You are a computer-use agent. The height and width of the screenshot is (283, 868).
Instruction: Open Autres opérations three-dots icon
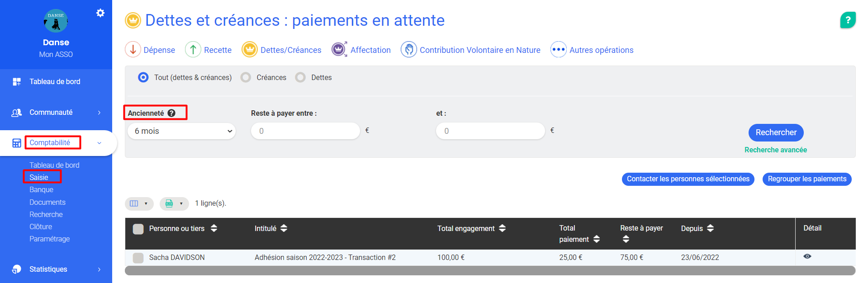pyautogui.click(x=558, y=49)
